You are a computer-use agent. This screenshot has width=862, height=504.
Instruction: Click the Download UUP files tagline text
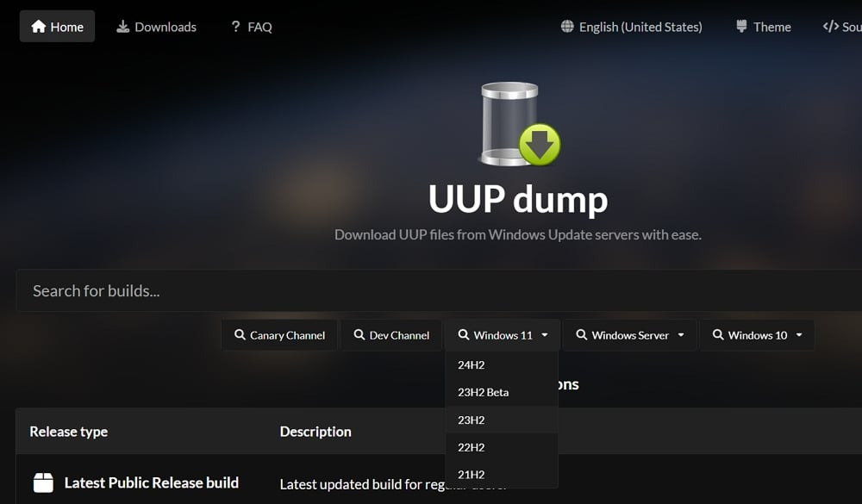coord(518,234)
